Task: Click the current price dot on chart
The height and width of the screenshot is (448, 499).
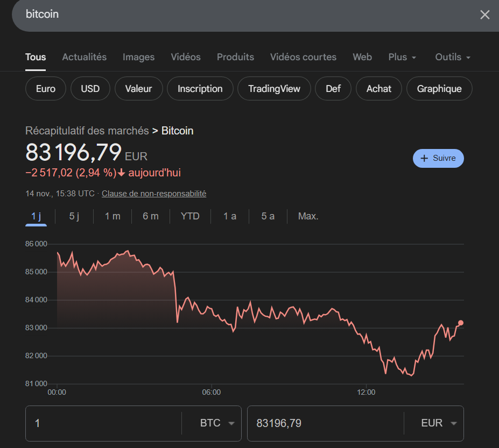Action: click(460, 323)
